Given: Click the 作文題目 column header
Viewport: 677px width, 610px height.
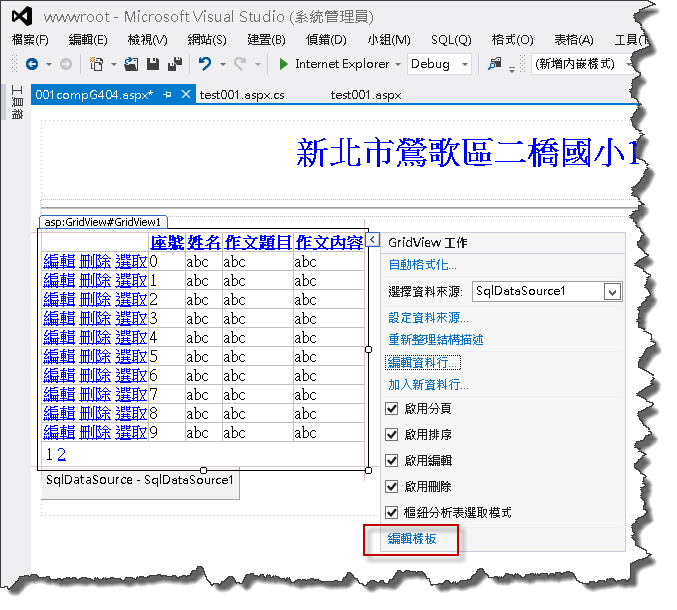Looking at the screenshot, I should 258,243.
